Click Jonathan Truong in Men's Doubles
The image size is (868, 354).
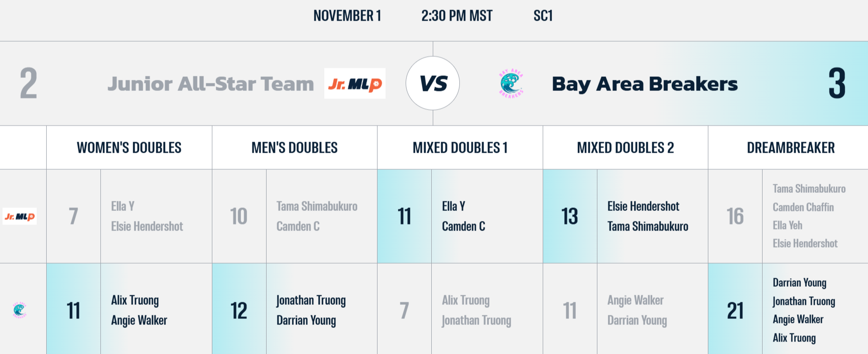pos(311,300)
